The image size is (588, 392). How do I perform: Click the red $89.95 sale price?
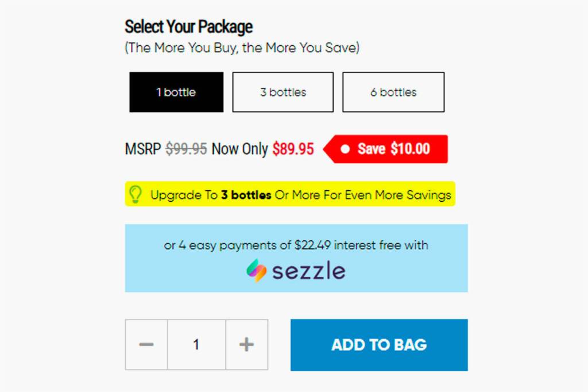293,149
